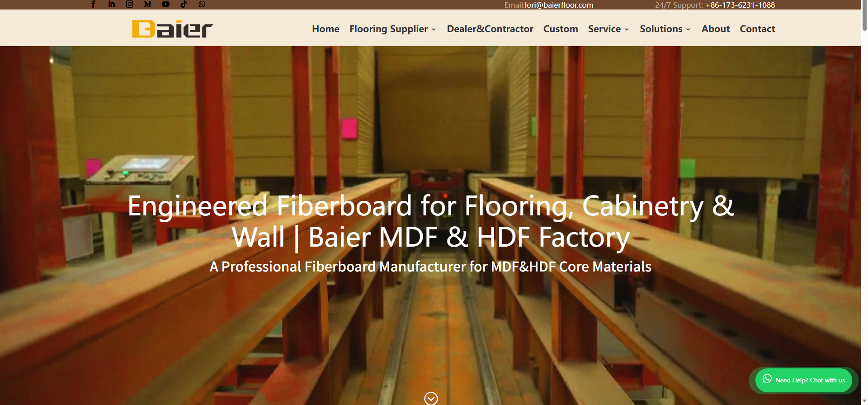Open the WhatsApp icon in top bar

pyautogui.click(x=202, y=4)
